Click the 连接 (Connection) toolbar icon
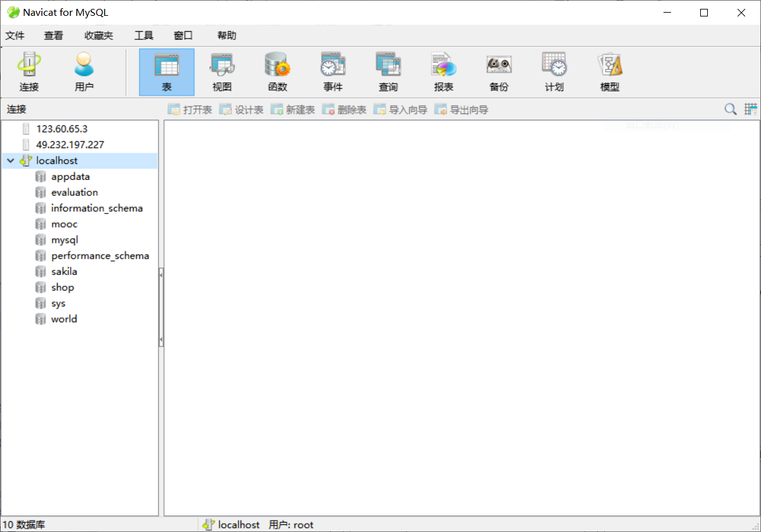This screenshot has width=761, height=532. (x=29, y=72)
